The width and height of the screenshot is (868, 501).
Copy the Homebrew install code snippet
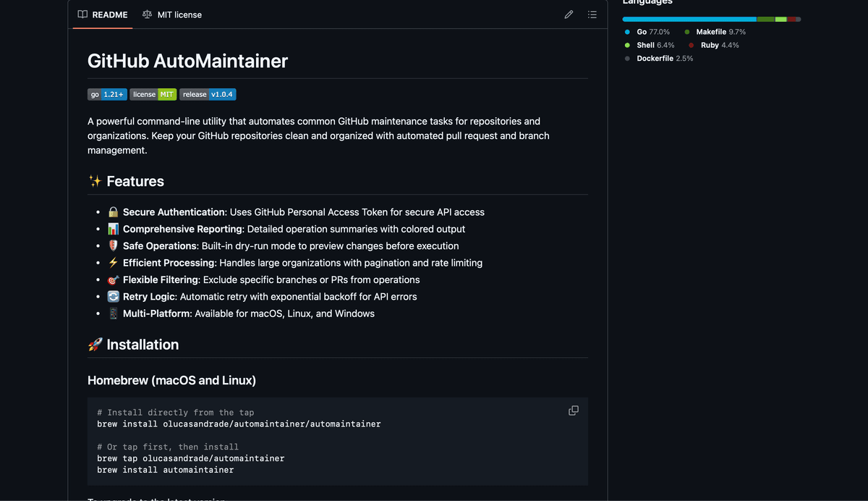(573, 410)
